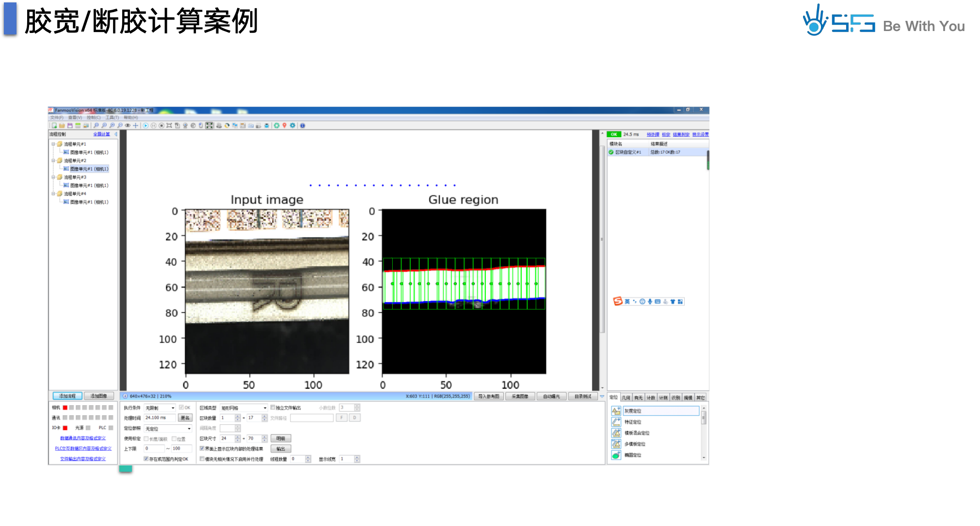Click the 椭圆定位 ellipse locate tool icon

[616, 455]
